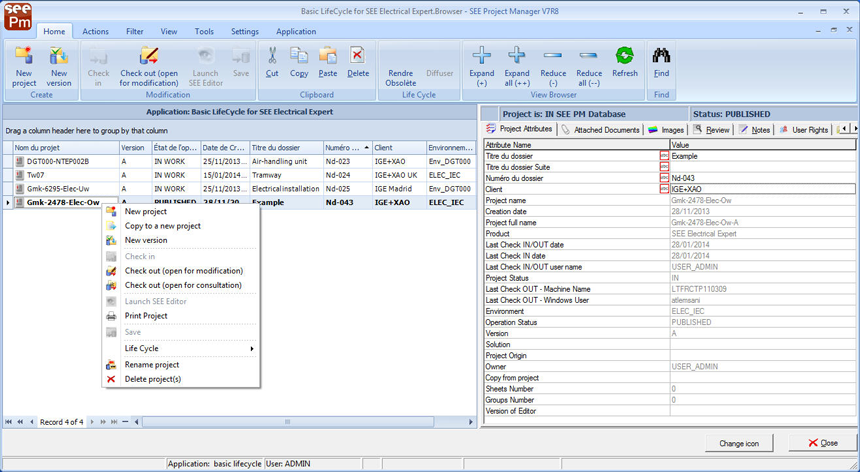Viewport: 860px width, 472px height.
Task: Choose context menu Check out (open for modification)
Action: [x=184, y=271]
